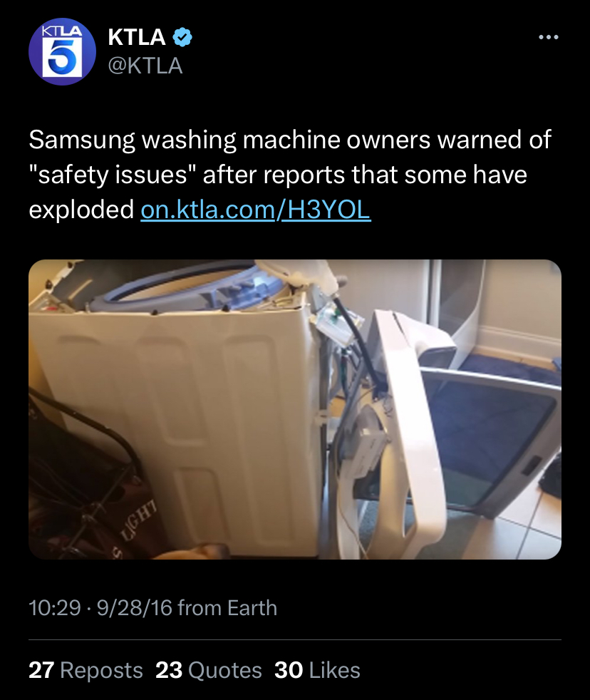Screen dimensions: 590x700
Task: View the 23 Quotes list
Action: click(x=208, y=670)
